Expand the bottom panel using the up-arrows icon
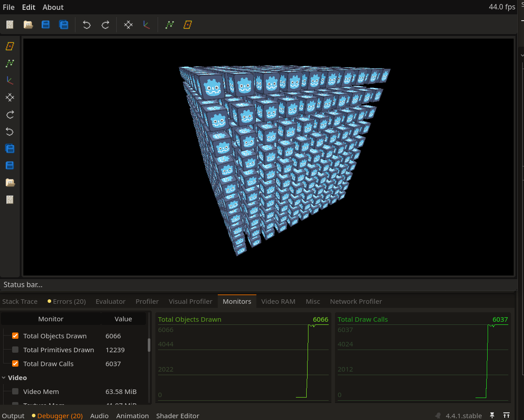 [x=506, y=416]
